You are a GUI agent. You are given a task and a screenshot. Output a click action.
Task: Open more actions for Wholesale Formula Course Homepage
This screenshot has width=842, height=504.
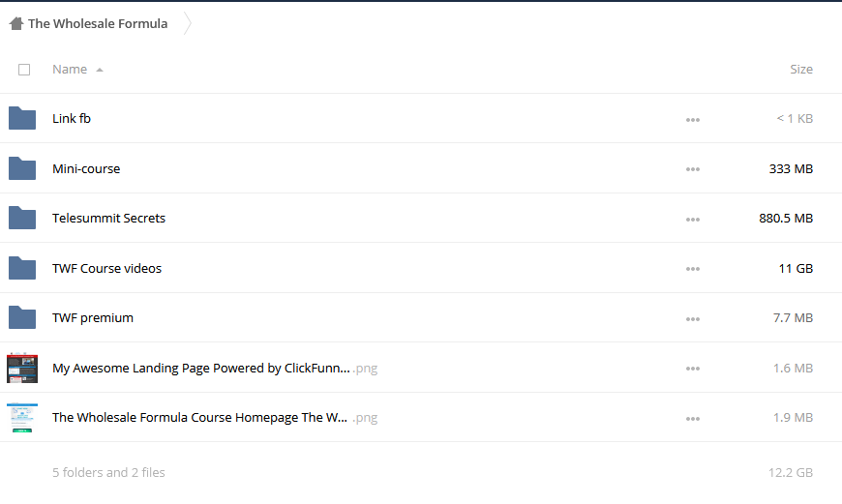point(693,419)
